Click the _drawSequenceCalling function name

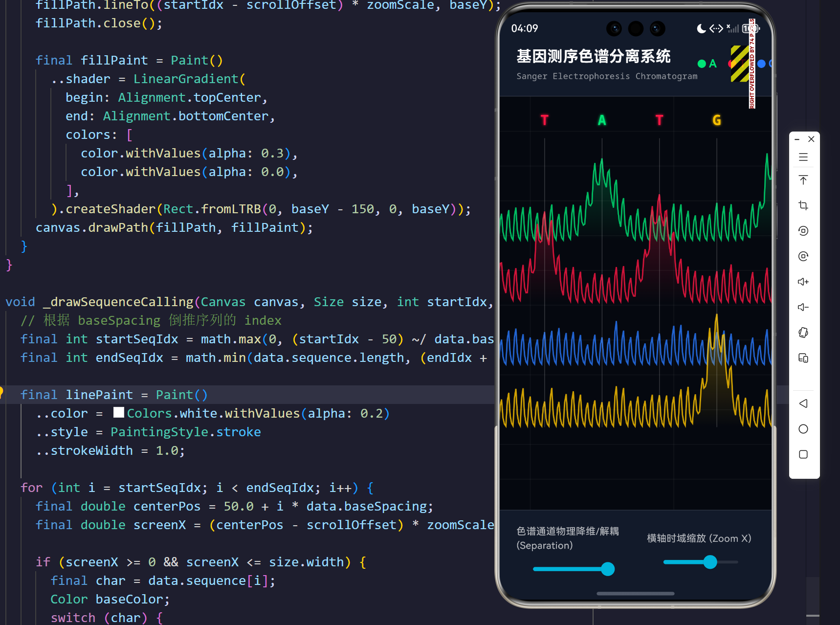point(118,302)
